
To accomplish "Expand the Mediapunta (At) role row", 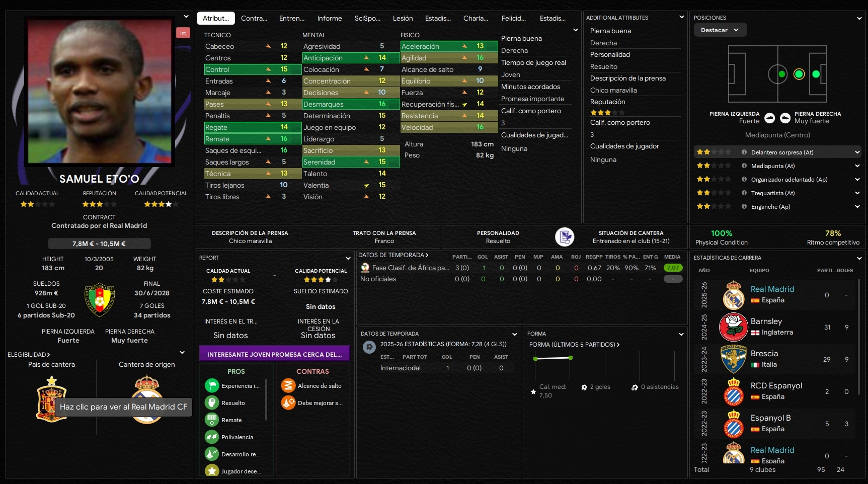I will (x=857, y=166).
